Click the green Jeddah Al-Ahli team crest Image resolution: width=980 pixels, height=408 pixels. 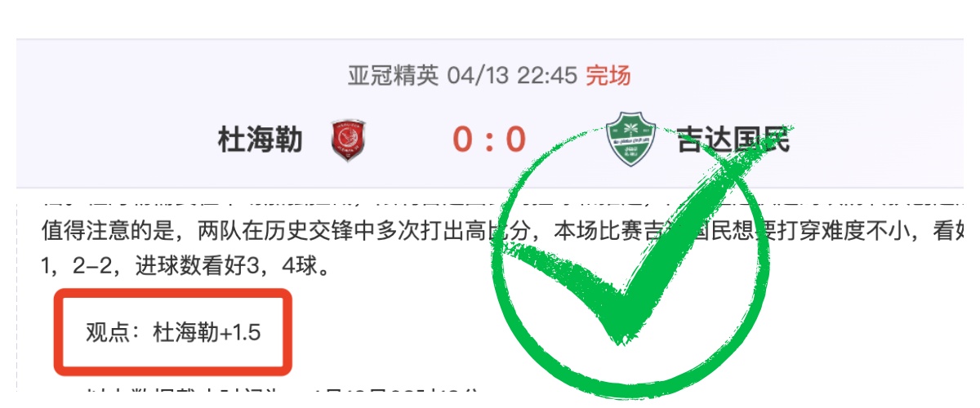[630, 140]
